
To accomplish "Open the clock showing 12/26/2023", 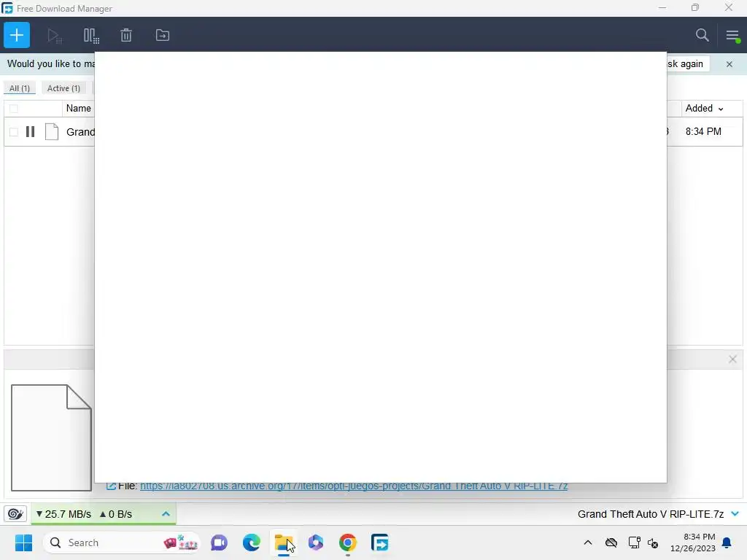I will (693, 542).
